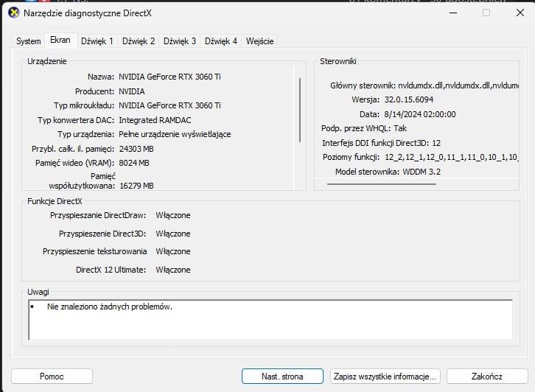This screenshot has width=535, height=392.
Task: Click the Zakończ button
Action: point(487,377)
